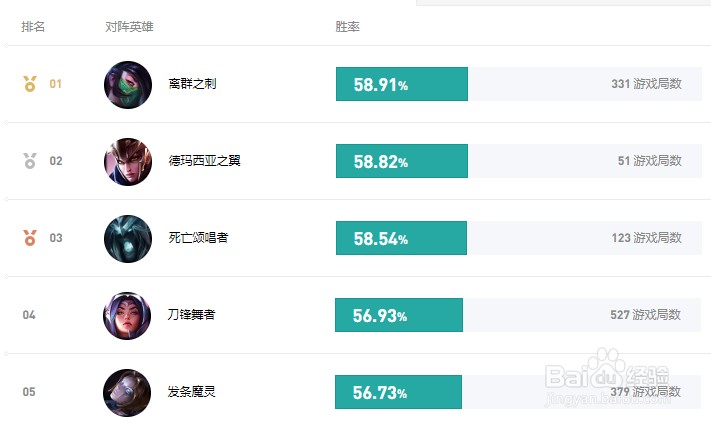711x424 pixels.
Task: Click the 离群之刺 hero name
Action: (192, 84)
